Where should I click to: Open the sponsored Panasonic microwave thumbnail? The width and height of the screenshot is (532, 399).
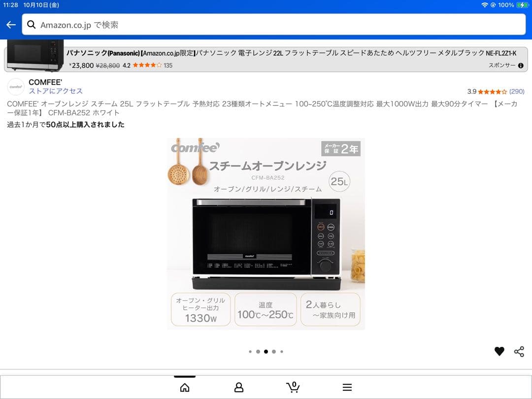pos(35,55)
